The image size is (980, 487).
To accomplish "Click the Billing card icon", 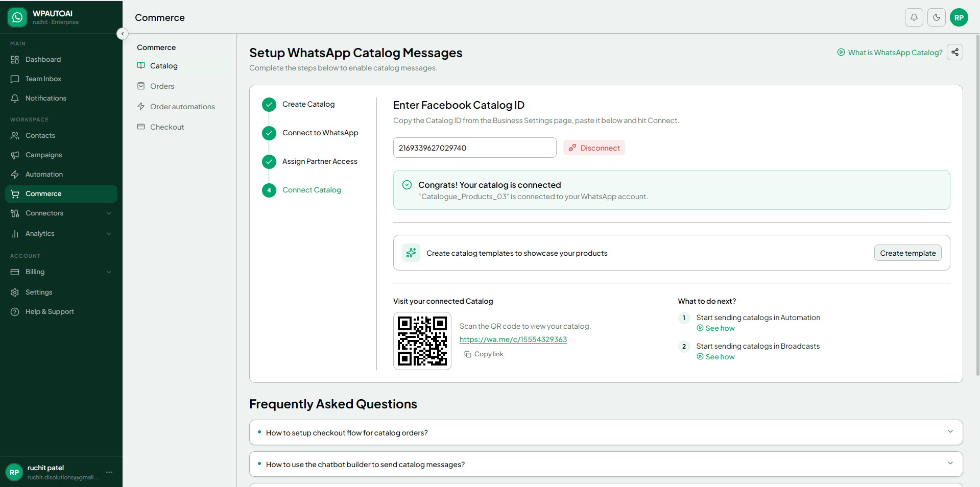I will [15, 272].
